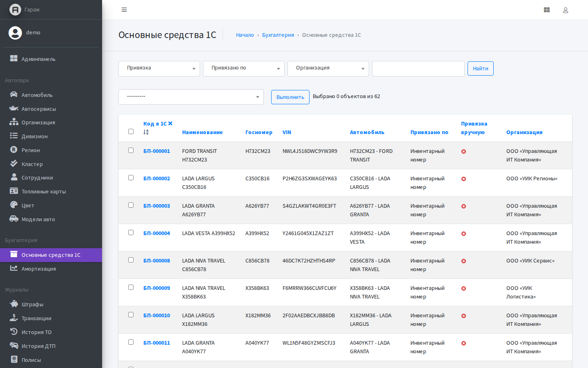Screen dimensions: 588x368
Task: Click the Выполнить button
Action: [x=290, y=97]
